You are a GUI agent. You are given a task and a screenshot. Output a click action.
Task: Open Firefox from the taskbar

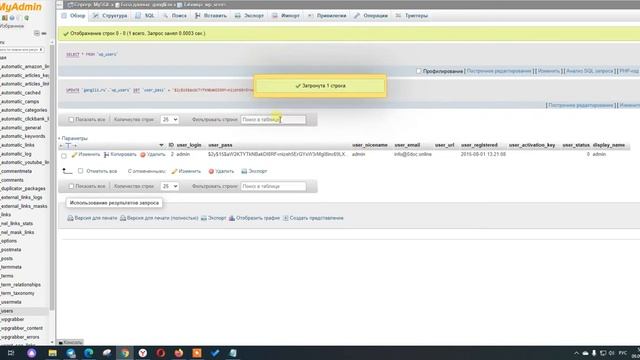(x=178, y=353)
